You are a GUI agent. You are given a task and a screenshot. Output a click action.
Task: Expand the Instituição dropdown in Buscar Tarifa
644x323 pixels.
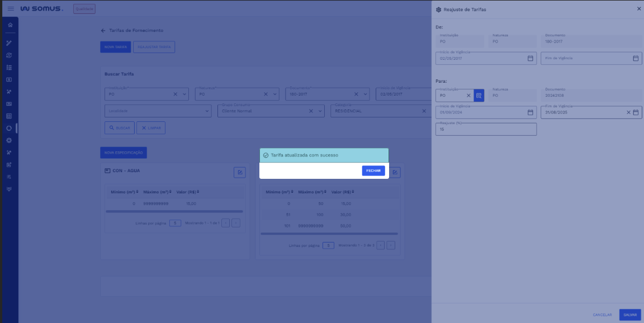[185, 94]
